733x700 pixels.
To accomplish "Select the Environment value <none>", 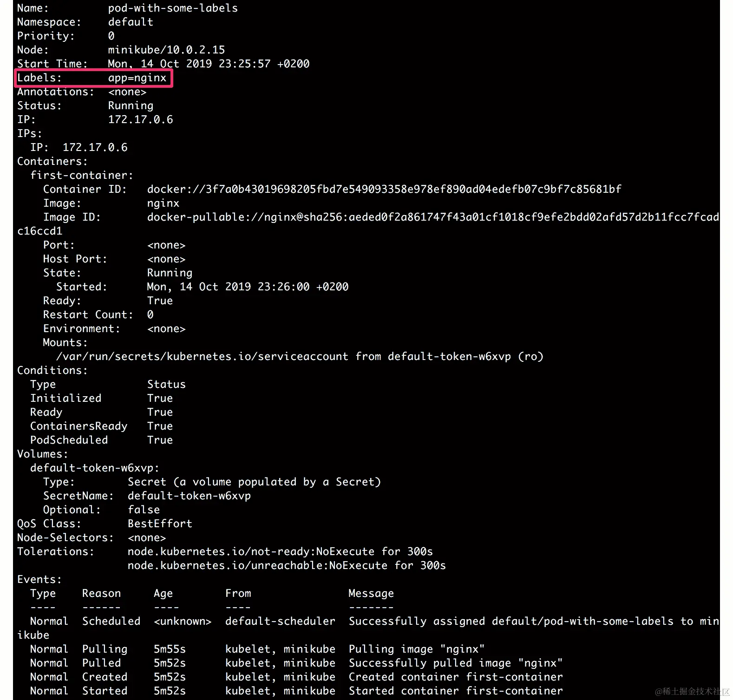I will [166, 329].
